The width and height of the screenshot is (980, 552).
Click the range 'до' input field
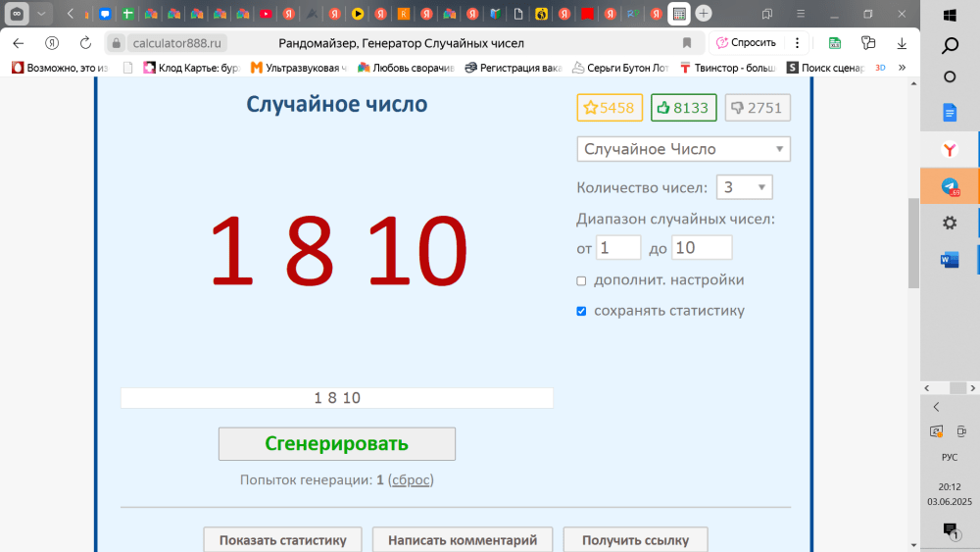(702, 248)
